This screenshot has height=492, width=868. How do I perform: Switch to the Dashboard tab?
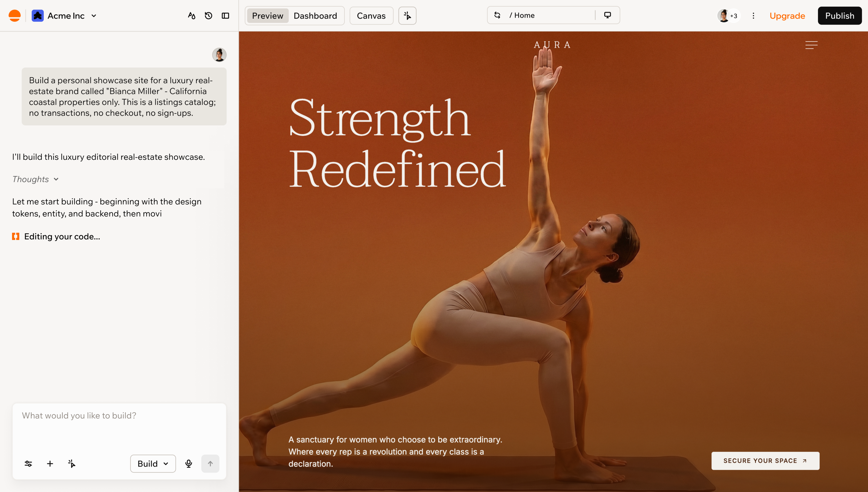[315, 15]
